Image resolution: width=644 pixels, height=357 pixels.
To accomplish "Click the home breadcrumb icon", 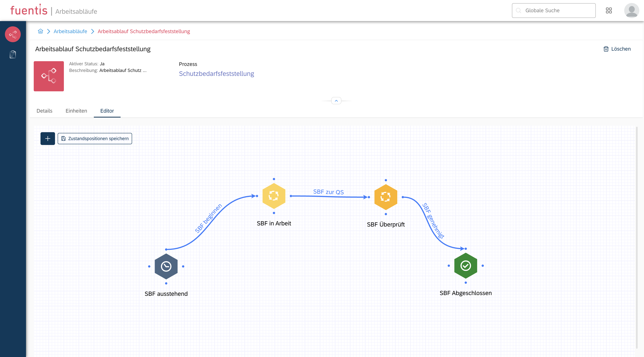I will point(40,31).
